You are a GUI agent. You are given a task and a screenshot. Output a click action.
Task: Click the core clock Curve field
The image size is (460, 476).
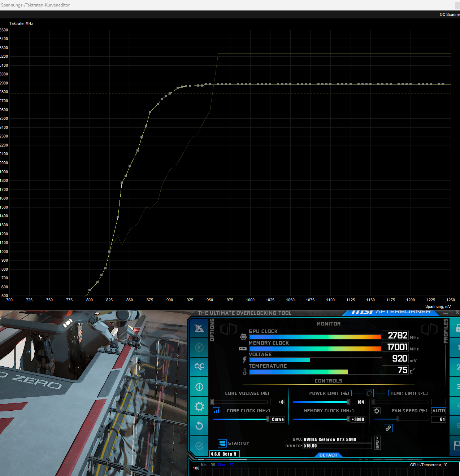pos(278,419)
